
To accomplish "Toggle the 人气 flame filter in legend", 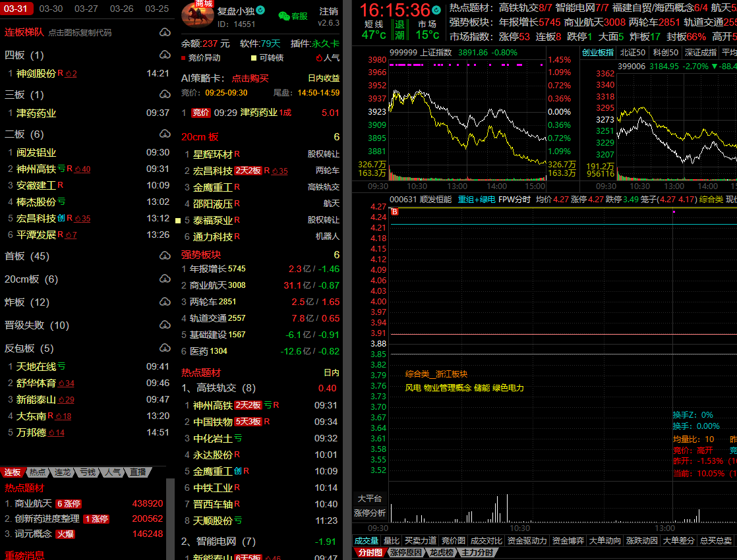I will [318, 58].
